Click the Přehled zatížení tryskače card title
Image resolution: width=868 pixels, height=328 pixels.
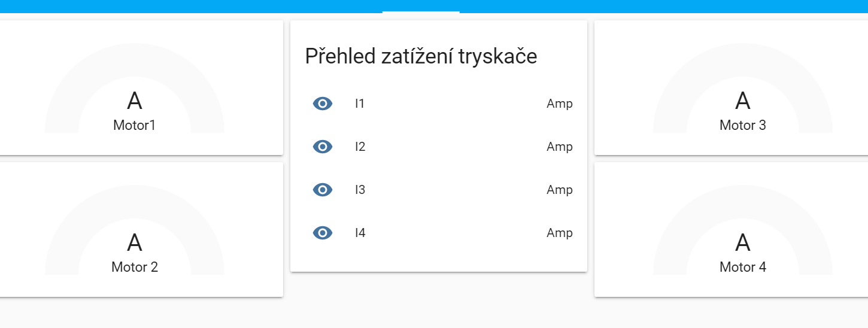coord(421,56)
